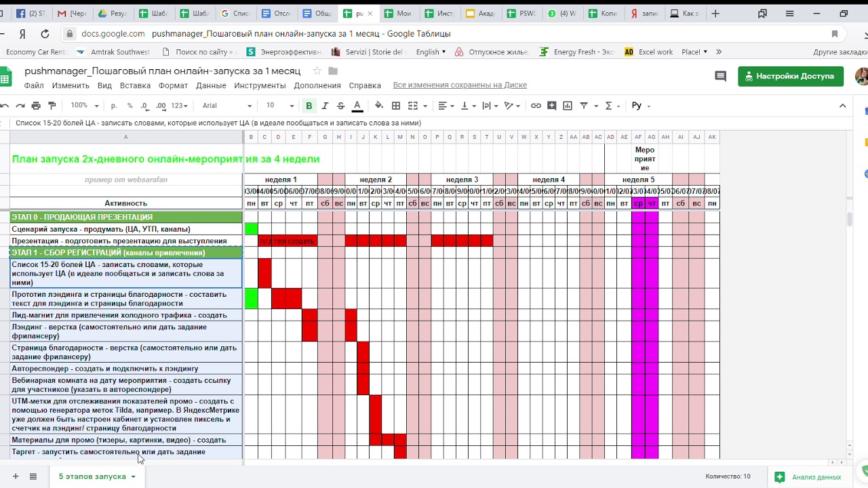The width and height of the screenshot is (868, 488).
Task: Expand the merge cells type arrow
Action: (425, 106)
